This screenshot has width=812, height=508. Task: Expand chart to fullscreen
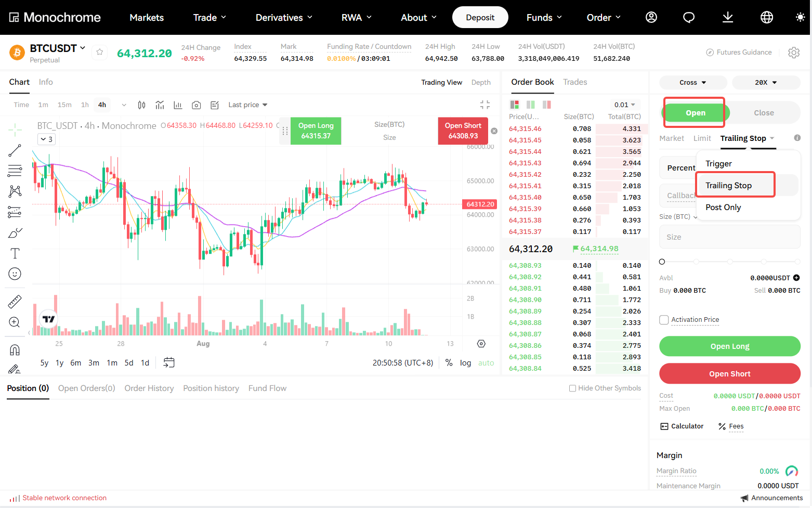pyautogui.click(x=485, y=105)
